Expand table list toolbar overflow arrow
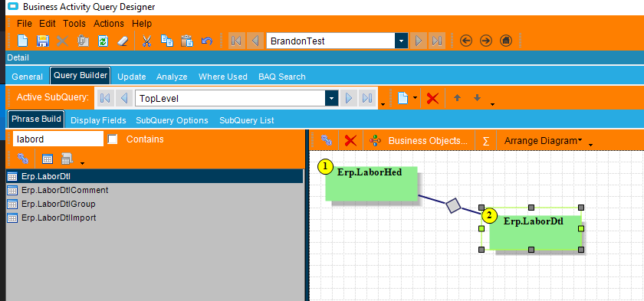Screen dimensions: 644x301 tap(83, 163)
